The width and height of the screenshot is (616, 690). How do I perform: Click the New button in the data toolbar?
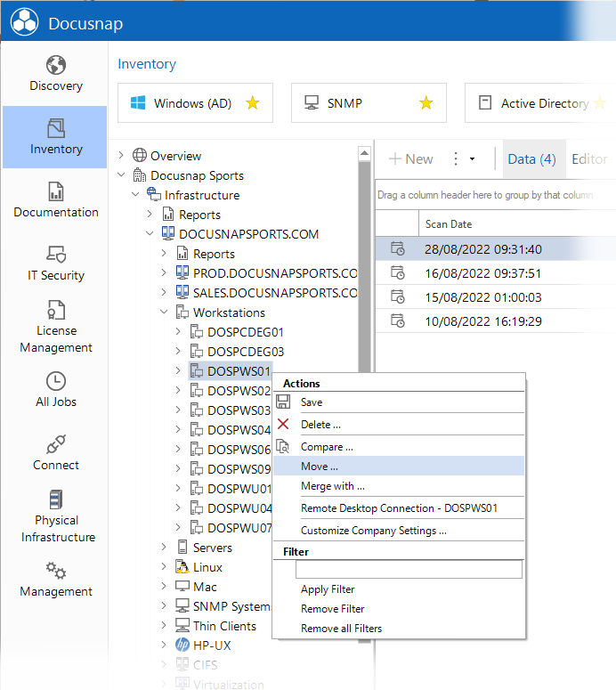(x=411, y=158)
